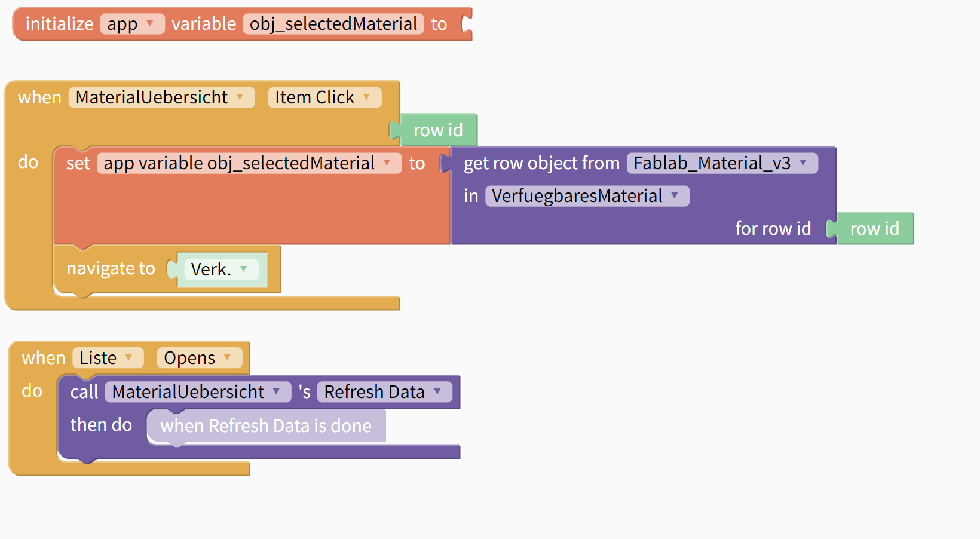Select the when Refresh Data is done block
The height and width of the screenshot is (539, 980).
pyautogui.click(x=266, y=426)
